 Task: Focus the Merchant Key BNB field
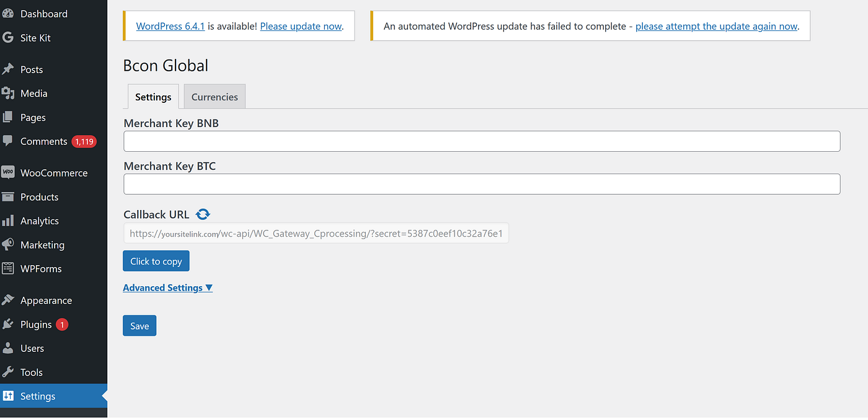click(x=482, y=141)
